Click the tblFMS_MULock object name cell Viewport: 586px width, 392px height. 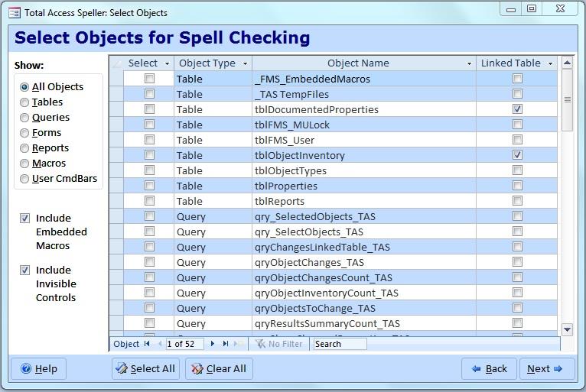[364, 125]
